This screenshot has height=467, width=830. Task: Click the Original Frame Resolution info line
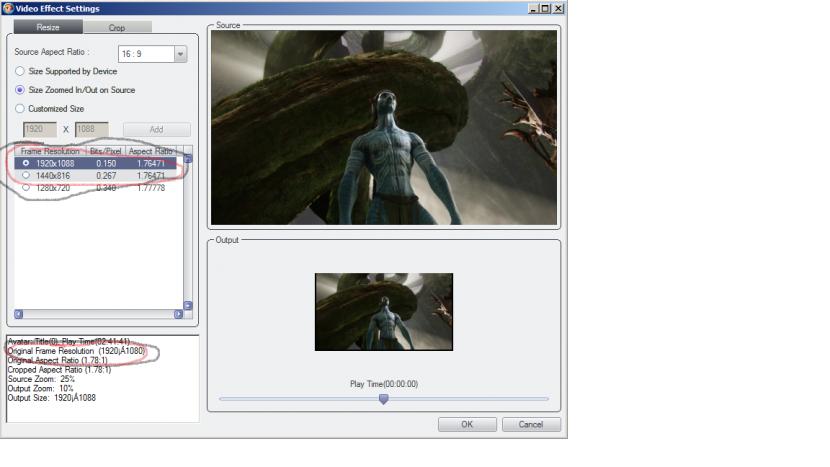pos(76,351)
